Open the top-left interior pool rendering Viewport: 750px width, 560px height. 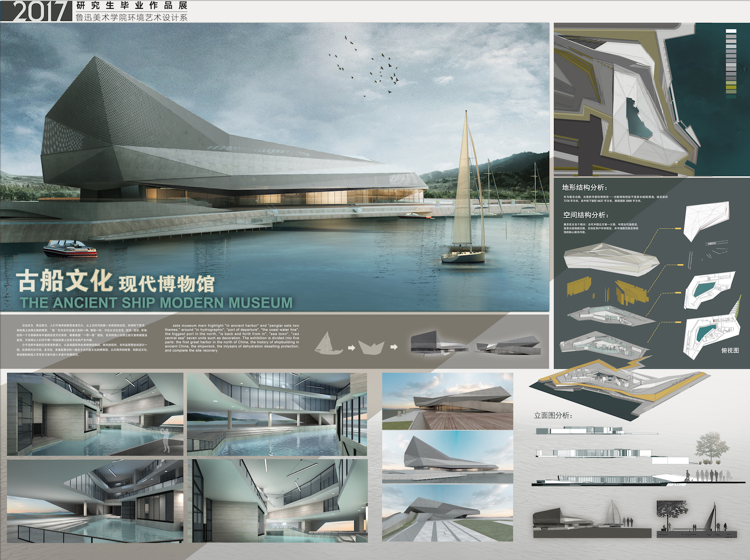tap(96, 414)
